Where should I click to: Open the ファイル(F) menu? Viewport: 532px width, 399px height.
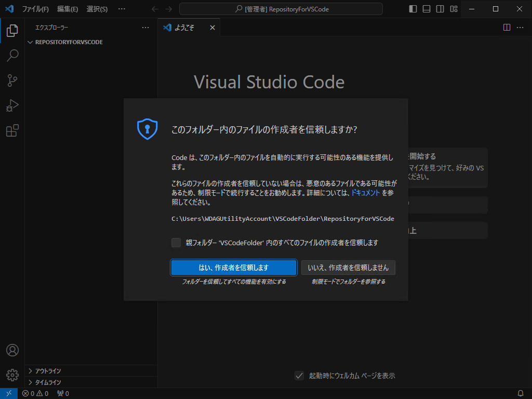coord(35,9)
